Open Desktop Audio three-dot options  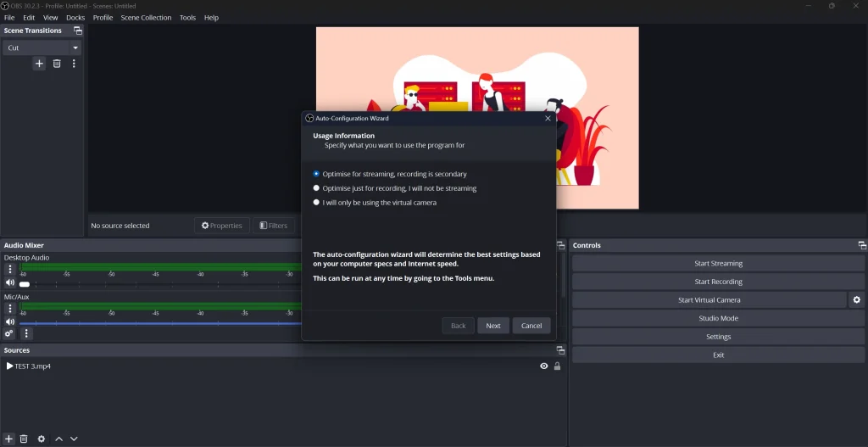(9, 269)
